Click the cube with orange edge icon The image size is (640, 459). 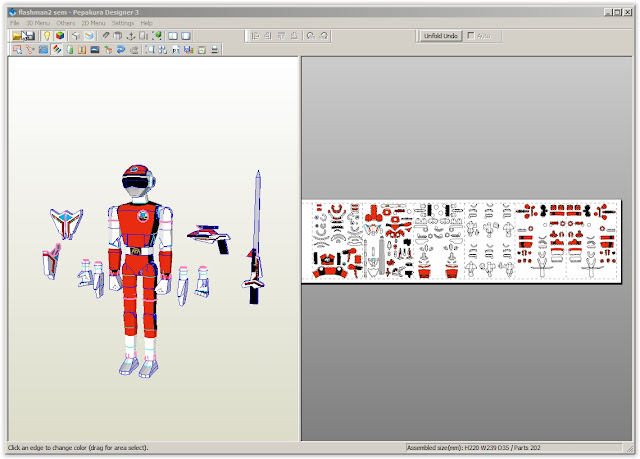pos(89,36)
